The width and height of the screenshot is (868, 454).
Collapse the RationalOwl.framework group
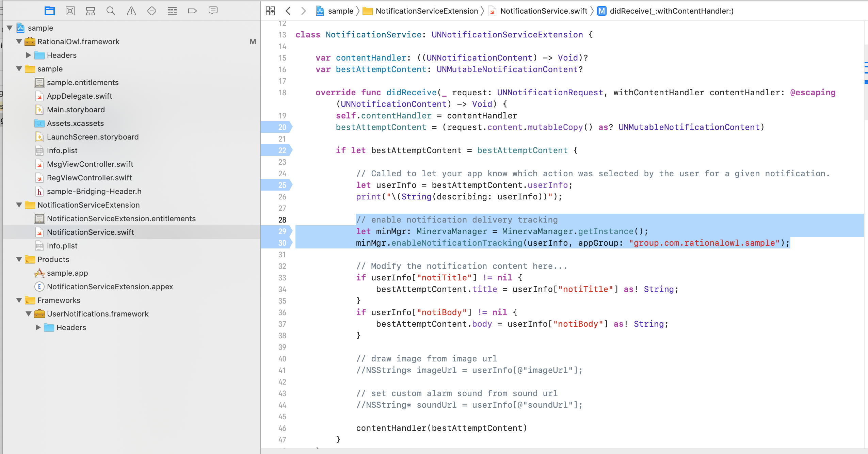(19, 42)
